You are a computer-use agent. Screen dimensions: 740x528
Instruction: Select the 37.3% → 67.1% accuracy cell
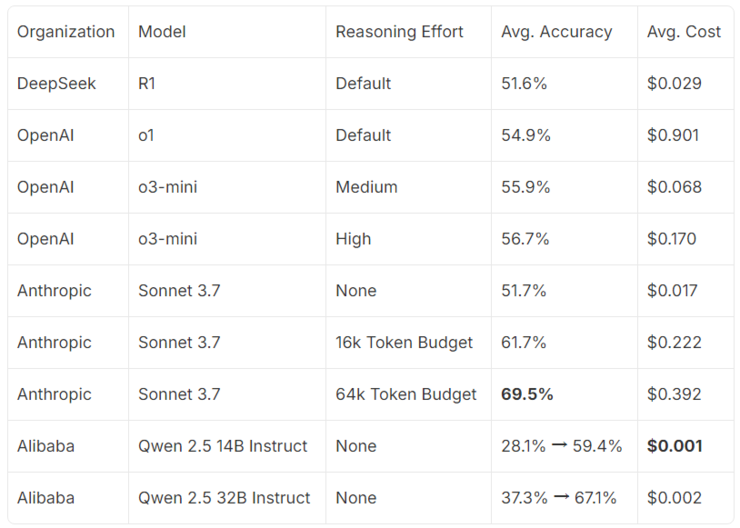tap(558, 498)
